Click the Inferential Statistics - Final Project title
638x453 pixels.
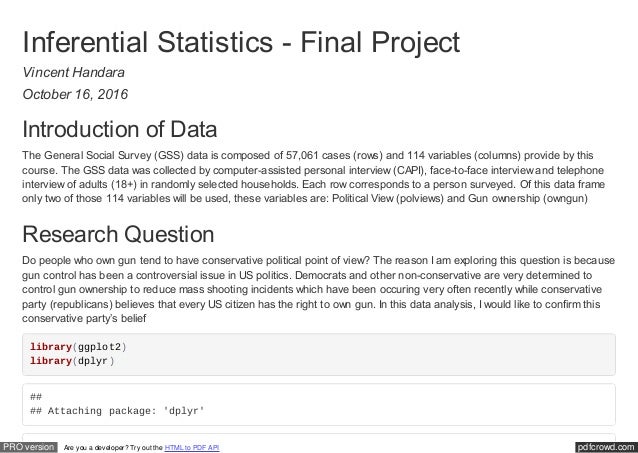point(242,43)
